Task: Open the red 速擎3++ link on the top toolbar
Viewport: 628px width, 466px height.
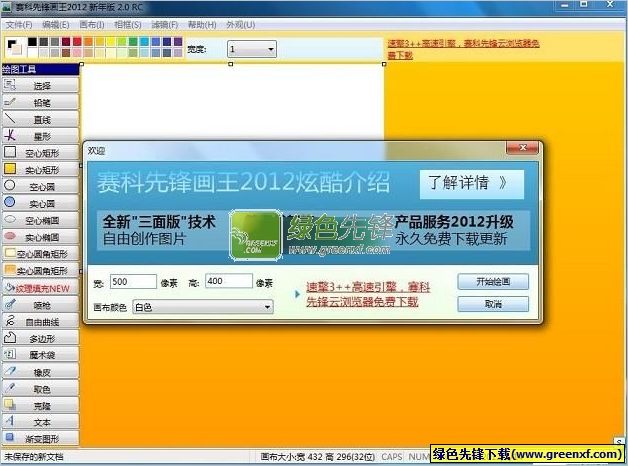Action: click(463, 49)
